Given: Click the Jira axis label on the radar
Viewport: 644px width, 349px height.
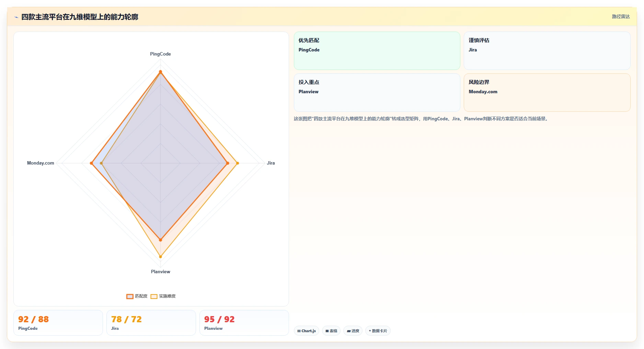Looking at the screenshot, I should coord(271,163).
